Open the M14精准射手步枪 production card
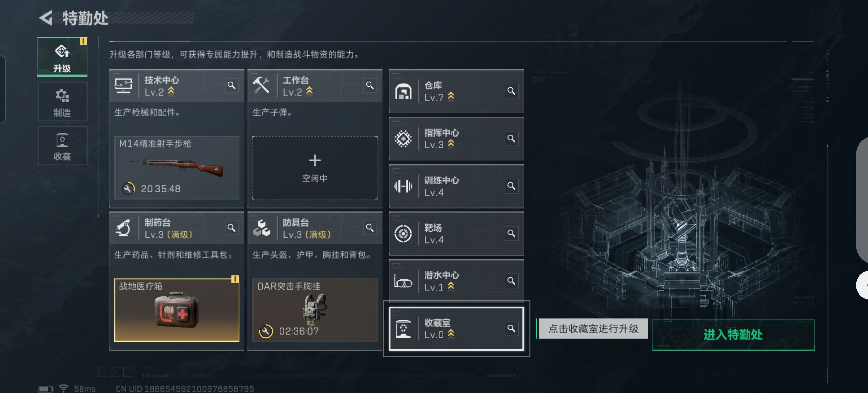The image size is (868, 393). tap(176, 168)
